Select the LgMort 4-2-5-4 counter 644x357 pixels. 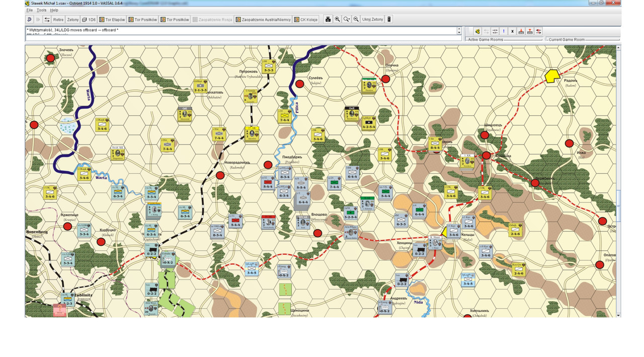point(369,123)
